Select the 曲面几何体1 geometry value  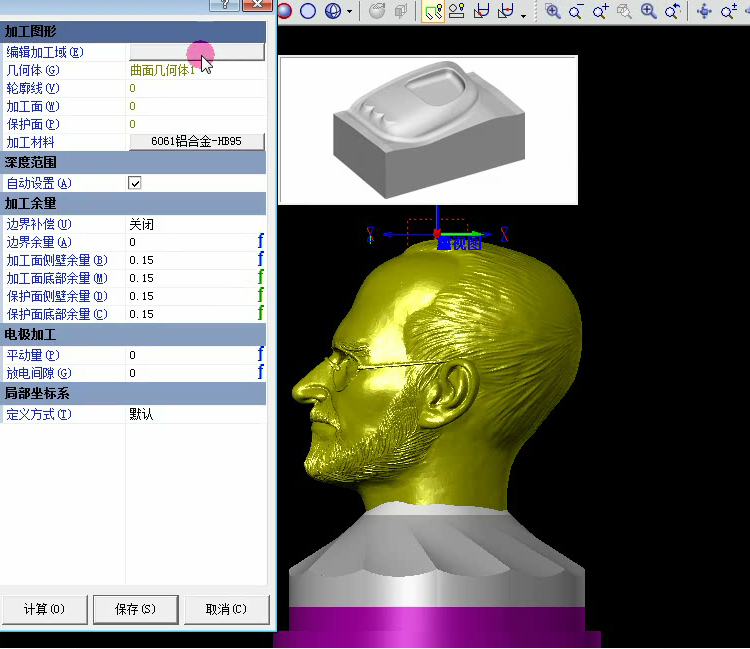click(x=162, y=70)
